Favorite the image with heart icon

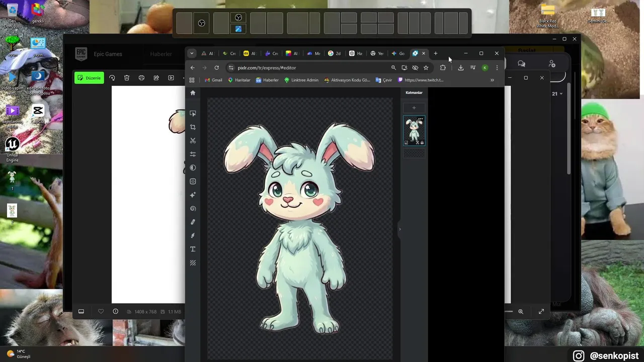pyautogui.click(x=101, y=312)
